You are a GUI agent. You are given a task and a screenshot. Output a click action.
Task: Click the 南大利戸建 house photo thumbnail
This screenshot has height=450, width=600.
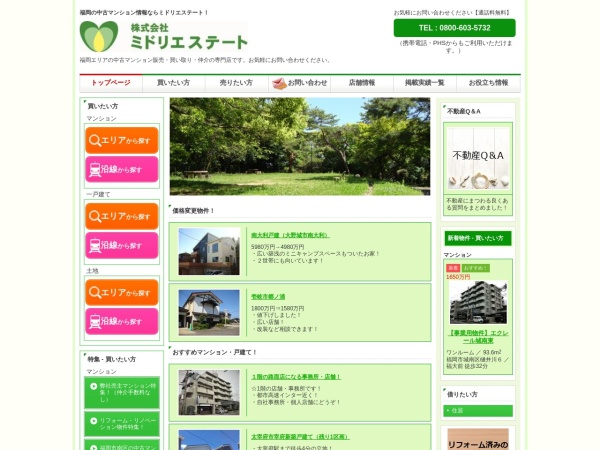click(209, 251)
